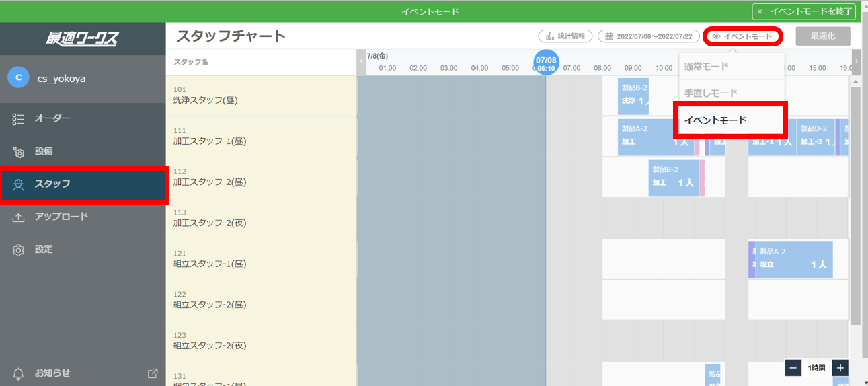Screen dimensions: 868x386
Task: Click the cs_yokoya user avatar circle
Action: 18,78
